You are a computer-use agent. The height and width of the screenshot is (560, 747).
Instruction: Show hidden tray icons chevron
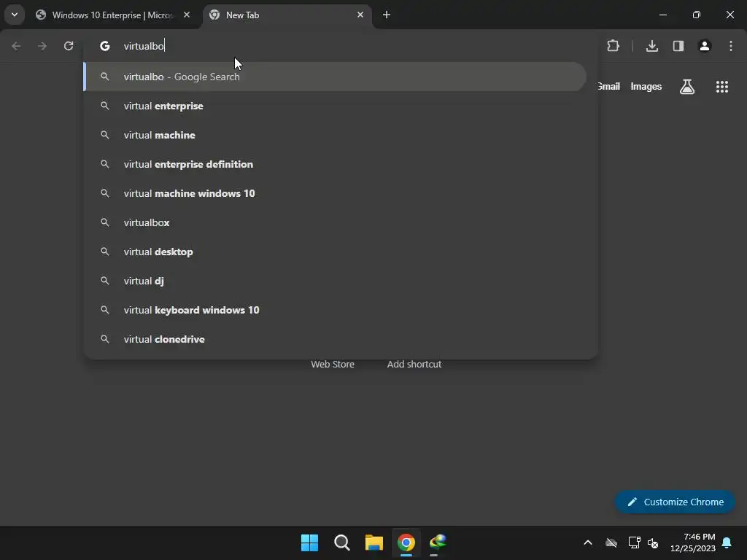588,542
